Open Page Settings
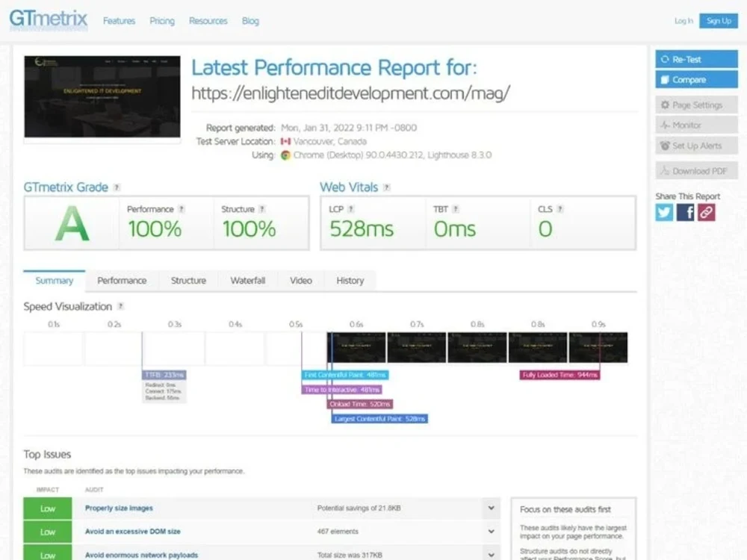The height and width of the screenshot is (560, 747). pos(696,105)
